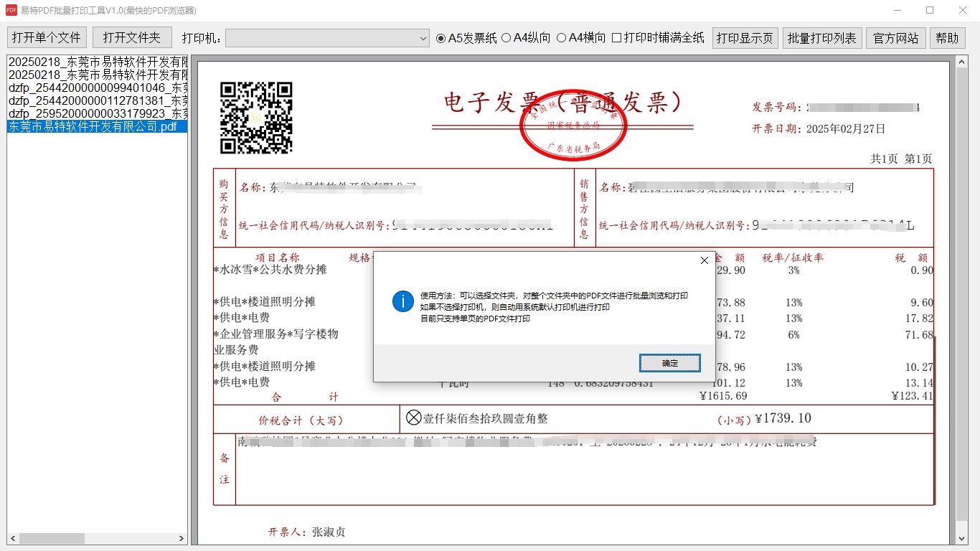The width and height of the screenshot is (980, 551).
Task: Click the ¥123.41 tax total
Action: pyautogui.click(x=912, y=395)
